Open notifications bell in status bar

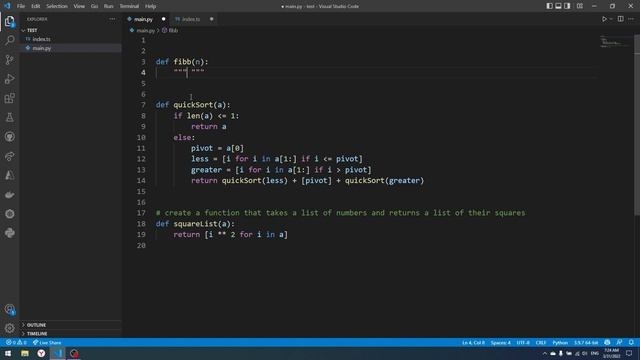pyautogui.click(x=631, y=342)
